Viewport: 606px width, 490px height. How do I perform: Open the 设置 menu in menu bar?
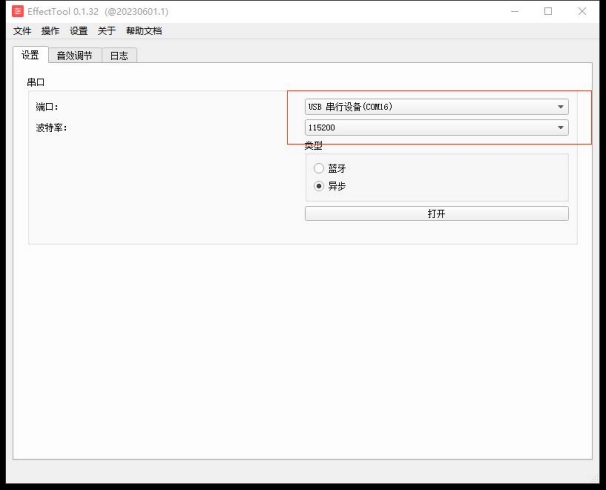[78, 31]
